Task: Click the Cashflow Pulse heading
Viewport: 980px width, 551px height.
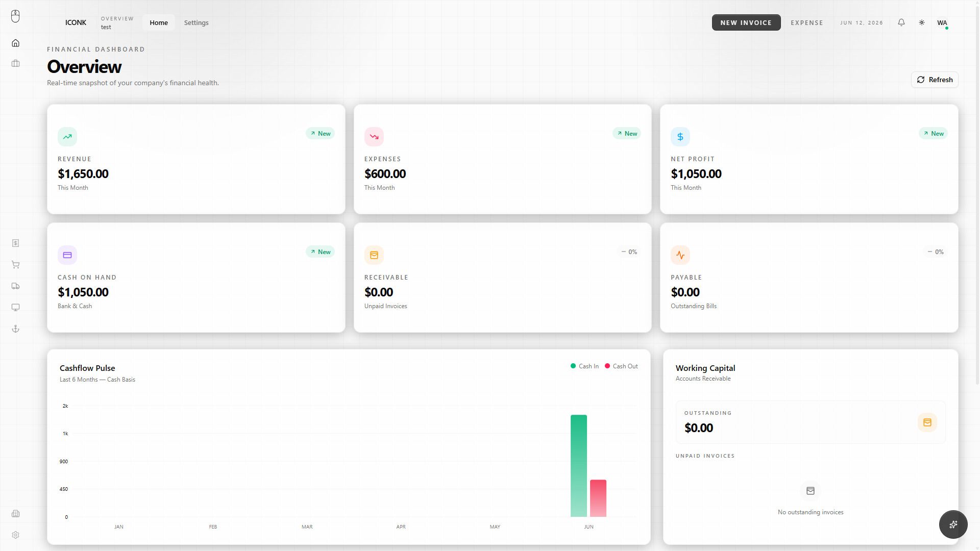Action: coord(87,368)
